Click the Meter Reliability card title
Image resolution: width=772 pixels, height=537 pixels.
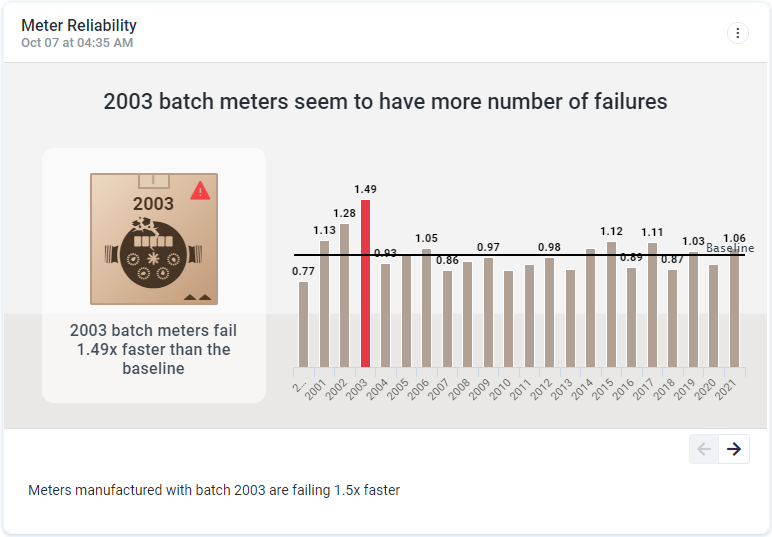click(79, 25)
